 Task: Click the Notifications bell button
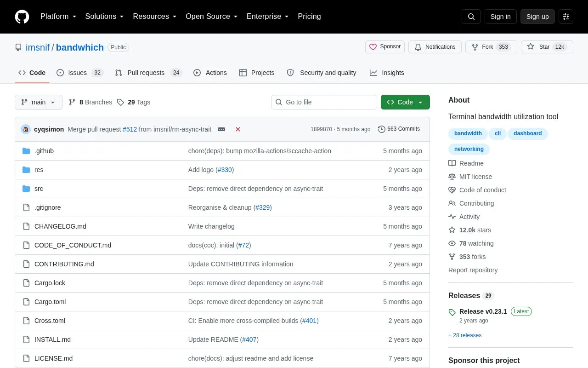[x=435, y=47]
